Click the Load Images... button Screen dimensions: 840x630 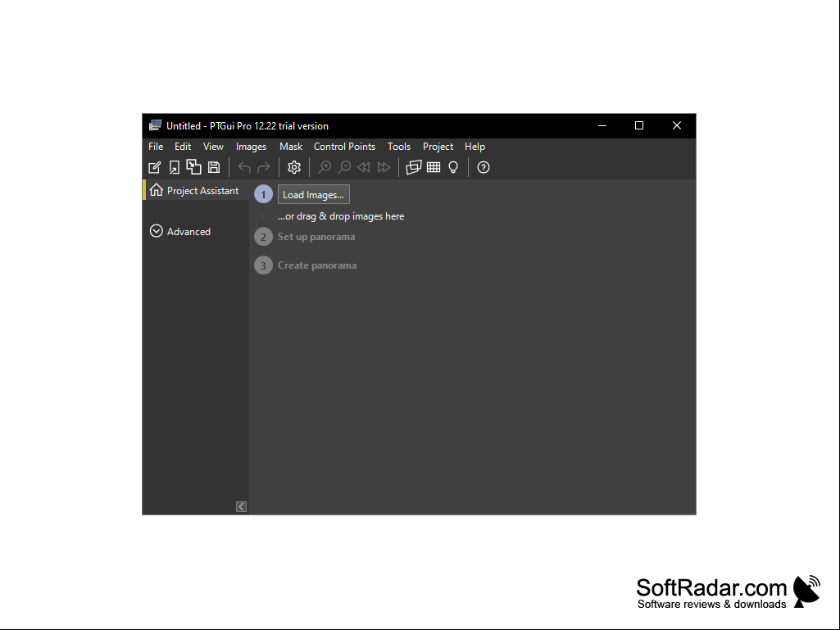tap(314, 194)
